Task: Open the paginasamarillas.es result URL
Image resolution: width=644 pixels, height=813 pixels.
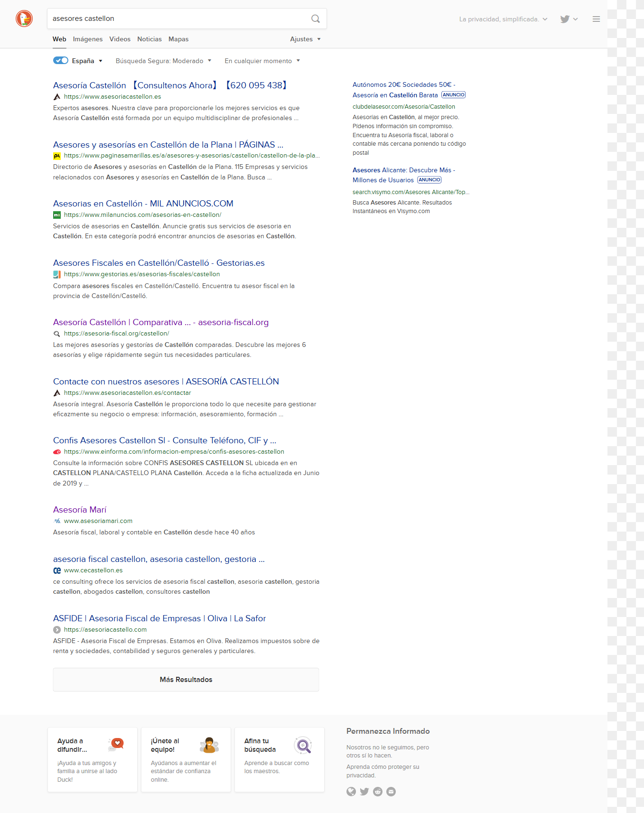Action: click(x=192, y=156)
